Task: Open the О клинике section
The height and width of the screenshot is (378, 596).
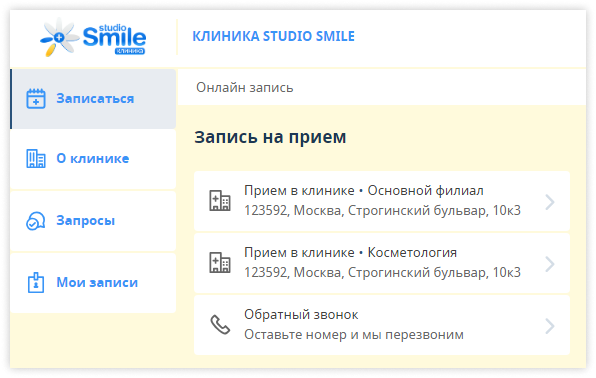Action: 93,159
